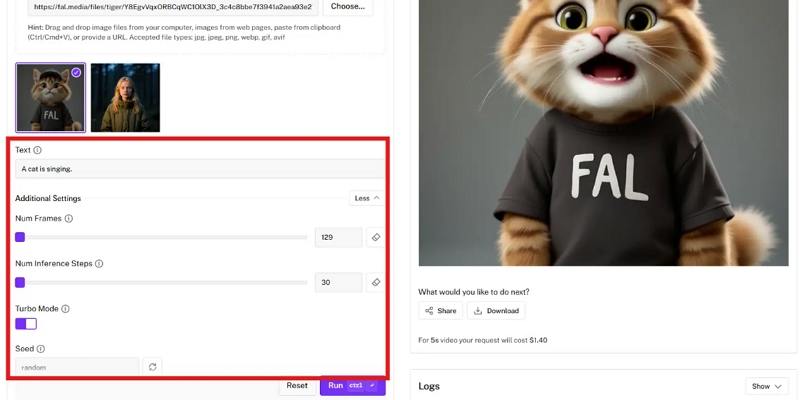
Task: Collapse Additional Settings with Less button
Action: tap(367, 198)
